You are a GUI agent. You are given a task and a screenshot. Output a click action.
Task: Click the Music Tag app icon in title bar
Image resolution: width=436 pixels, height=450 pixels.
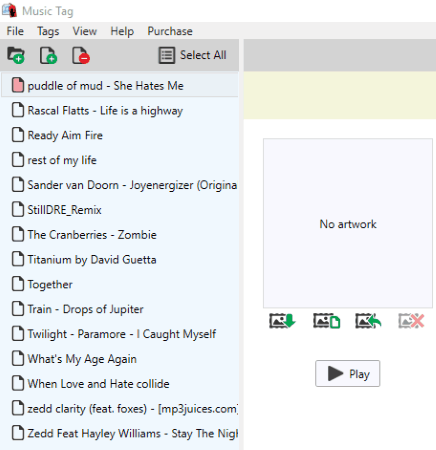(x=9, y=10)
